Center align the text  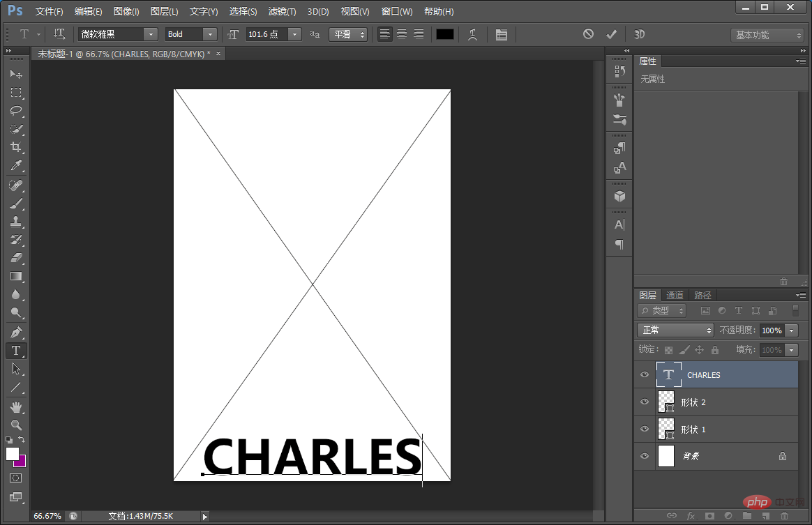(x=402, y=34)
